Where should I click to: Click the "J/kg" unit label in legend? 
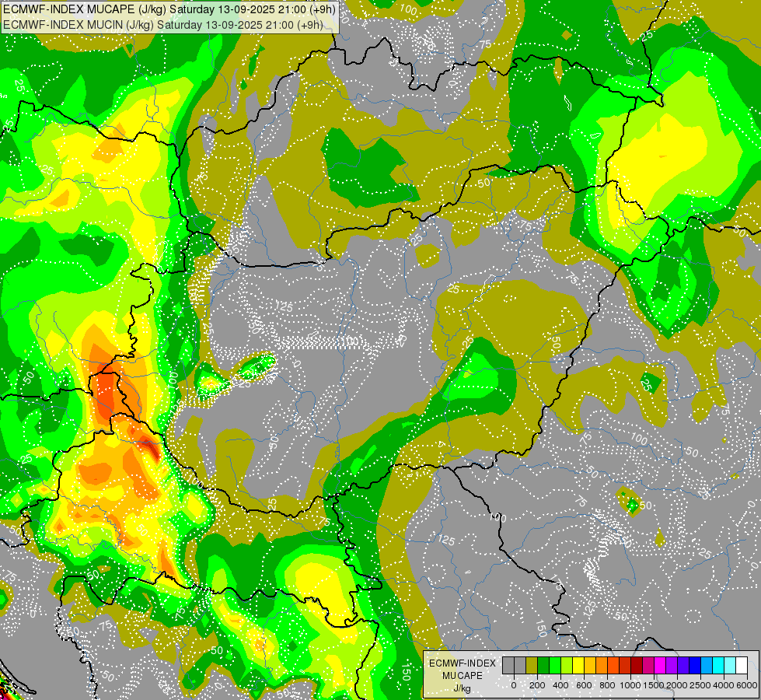click(463, 688)
